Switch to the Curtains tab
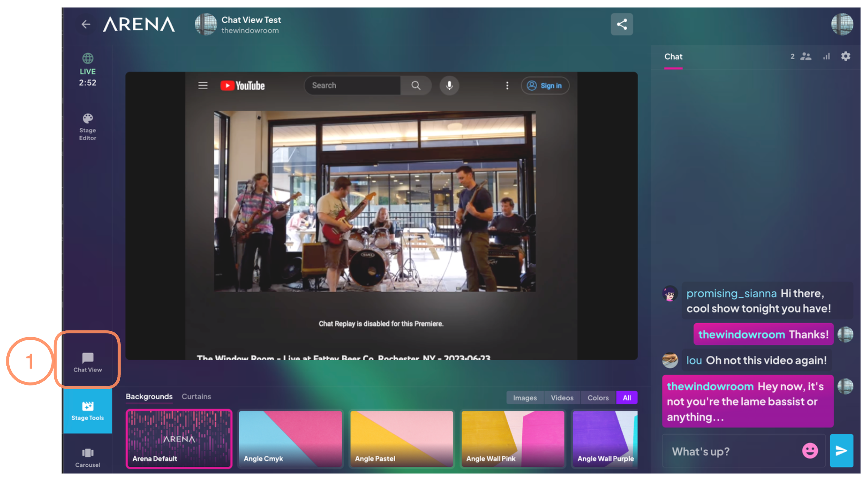Image resolution: width=868 pixels, height=481 pixels. tap(196, 396)
